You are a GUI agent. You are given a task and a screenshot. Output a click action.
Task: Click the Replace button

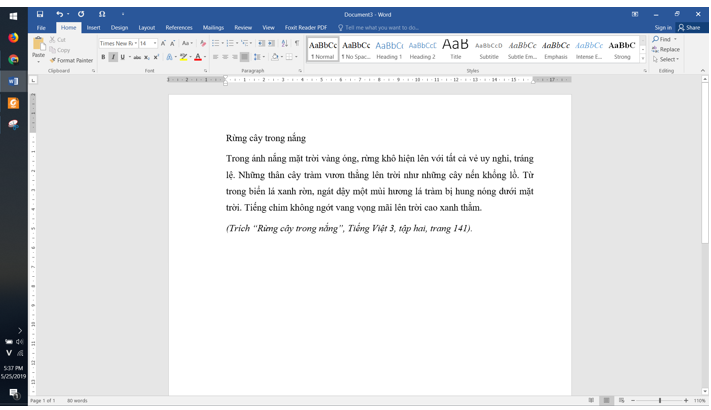(x=666, y=49)
